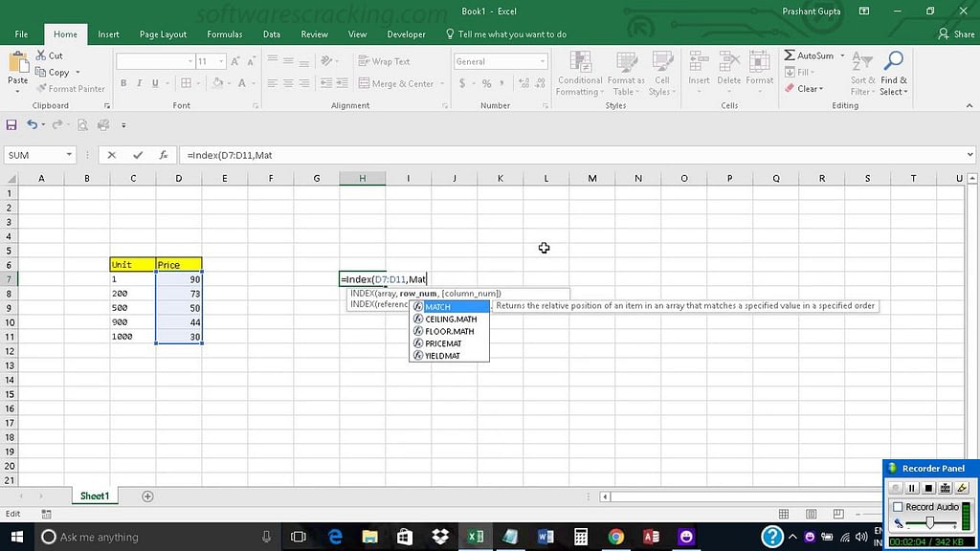This screenshot has height=551, width=980.
Task: Click pause button in Recorder Panel
Action: click(x=912, y=488)
